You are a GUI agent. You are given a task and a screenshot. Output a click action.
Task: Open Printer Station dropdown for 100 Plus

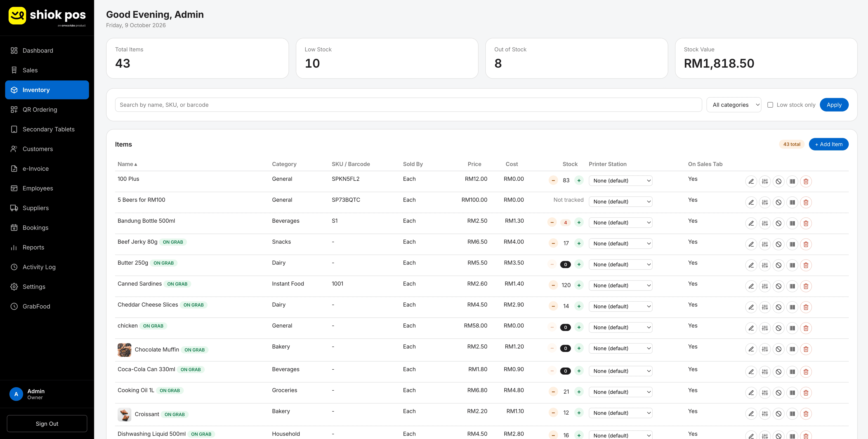pos(620,181)
